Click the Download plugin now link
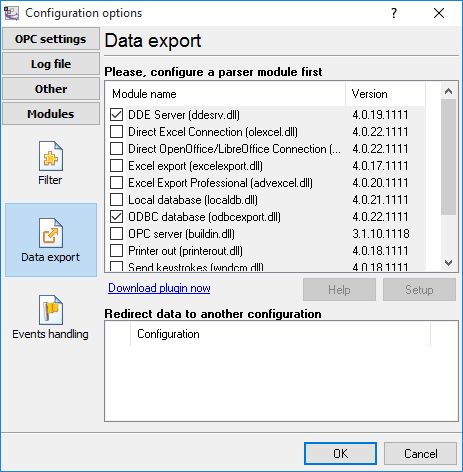Image resolution: width=463 pixels, height=472 pixels. 159,288
